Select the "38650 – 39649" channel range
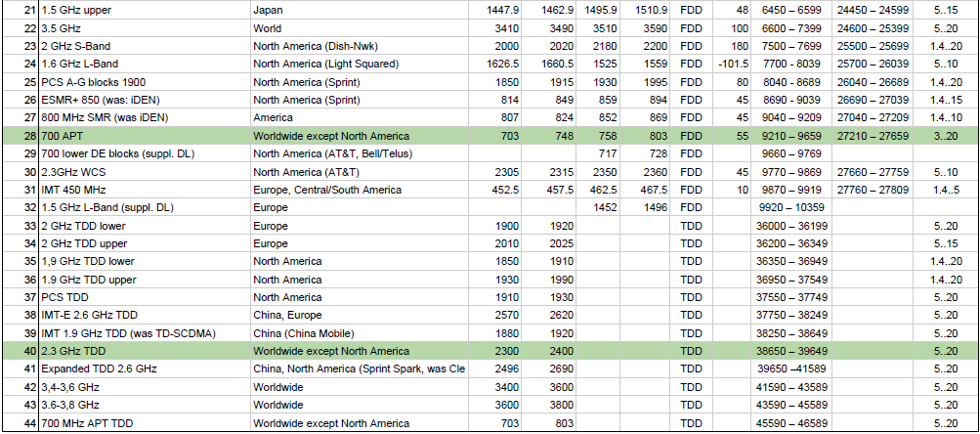 pos(791,352)
